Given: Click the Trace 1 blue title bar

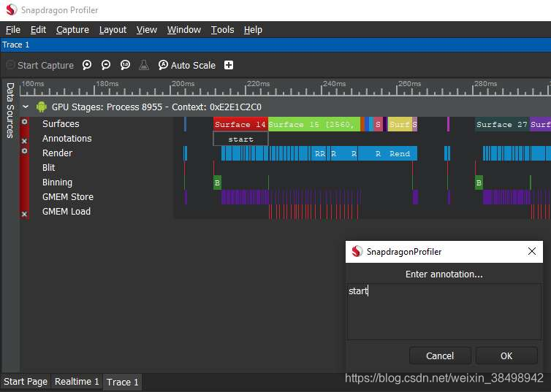Looking at the screenshot, I should [x=275, y=45].
